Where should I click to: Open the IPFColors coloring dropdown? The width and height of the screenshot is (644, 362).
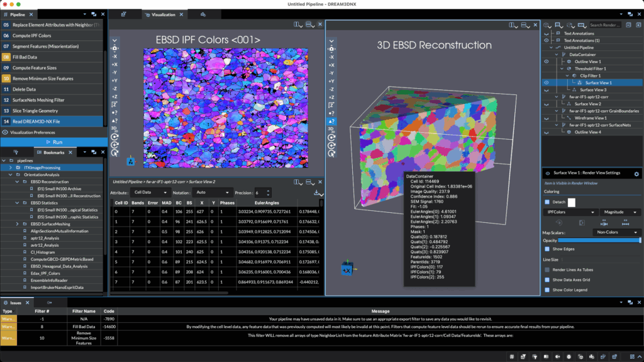(x=570, y=212)
